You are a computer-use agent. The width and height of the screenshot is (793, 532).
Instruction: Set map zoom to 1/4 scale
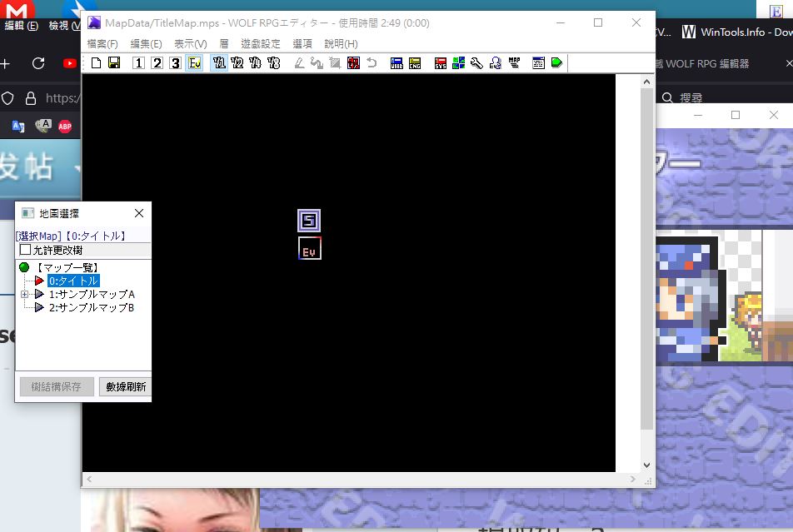coord(256,62)
